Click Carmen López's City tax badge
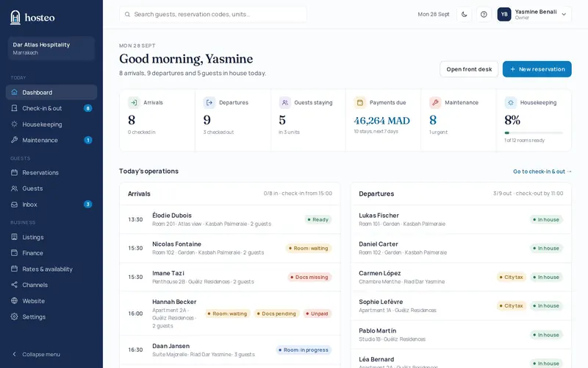 point(512,277)
